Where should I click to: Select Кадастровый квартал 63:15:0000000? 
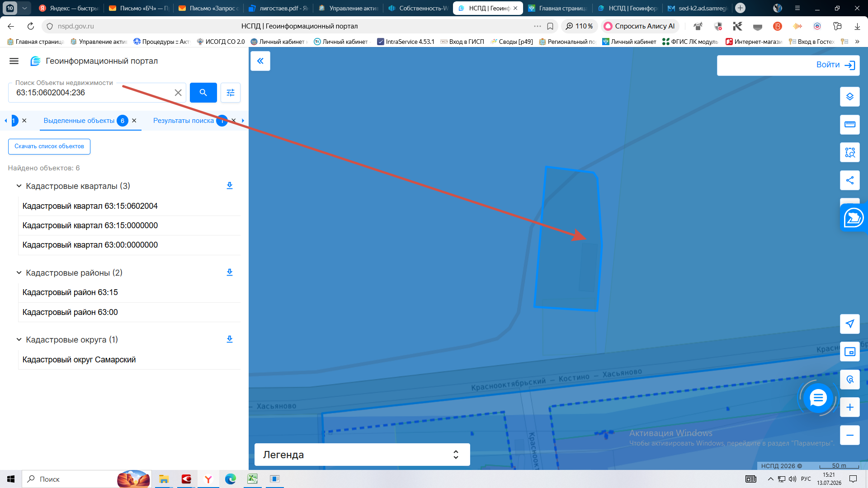129,225
